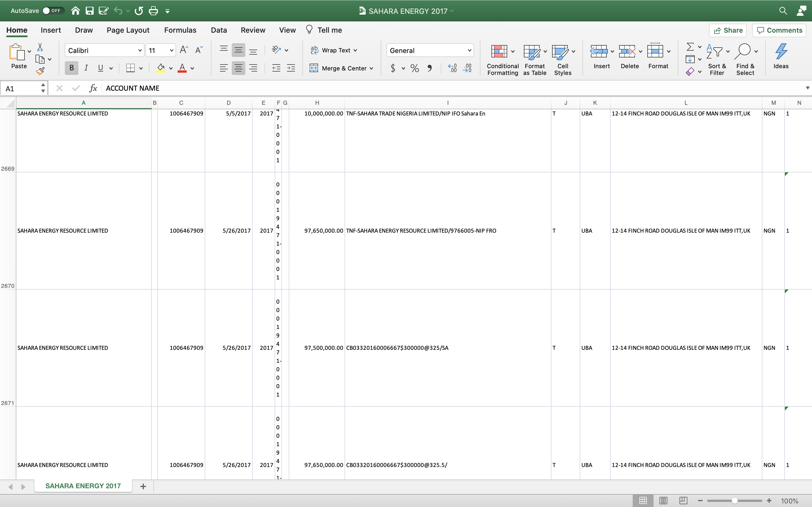Toggle Italic formatting button

coord(86,68)
